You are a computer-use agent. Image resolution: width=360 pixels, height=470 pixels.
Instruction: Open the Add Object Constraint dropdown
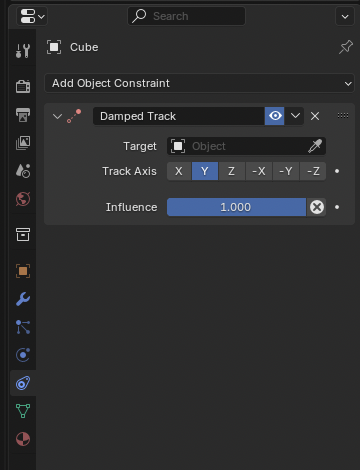click(x=199, y=83)
